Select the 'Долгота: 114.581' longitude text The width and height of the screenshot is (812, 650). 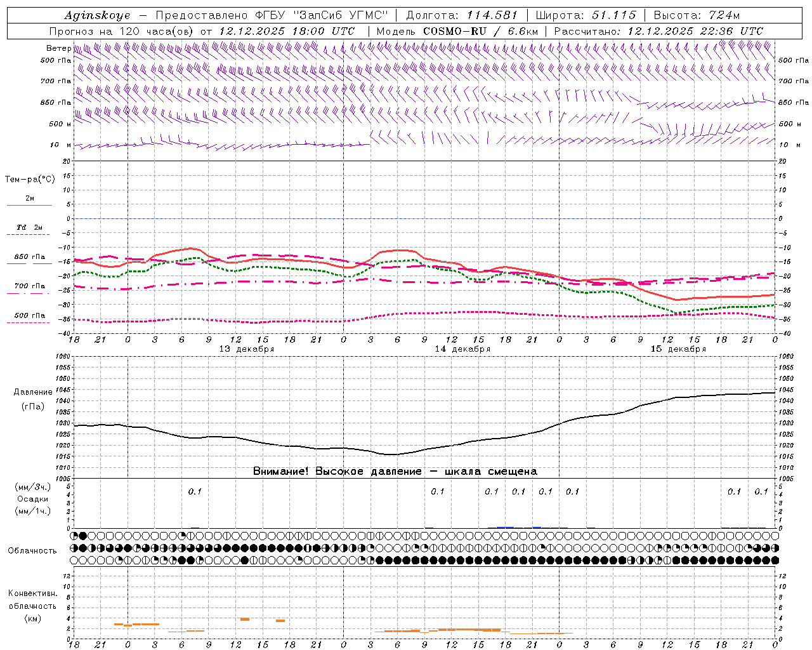click(x=462, y=16)
